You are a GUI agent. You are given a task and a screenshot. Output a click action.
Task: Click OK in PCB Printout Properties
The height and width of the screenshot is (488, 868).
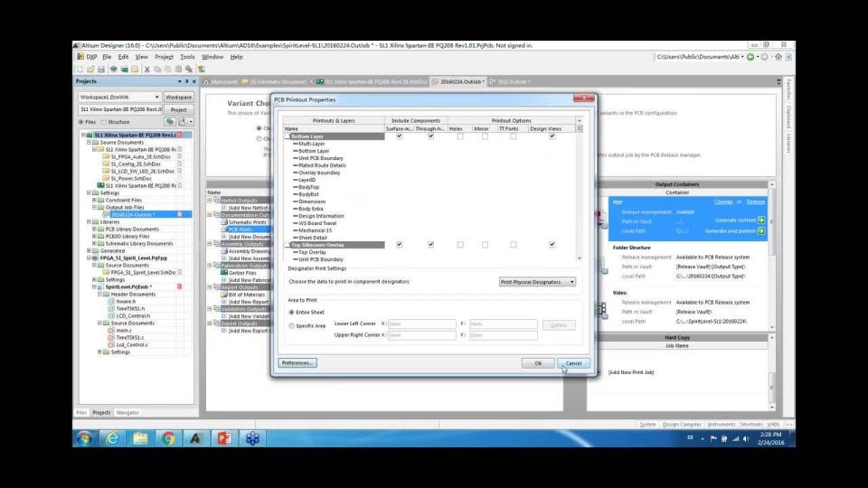538,363
